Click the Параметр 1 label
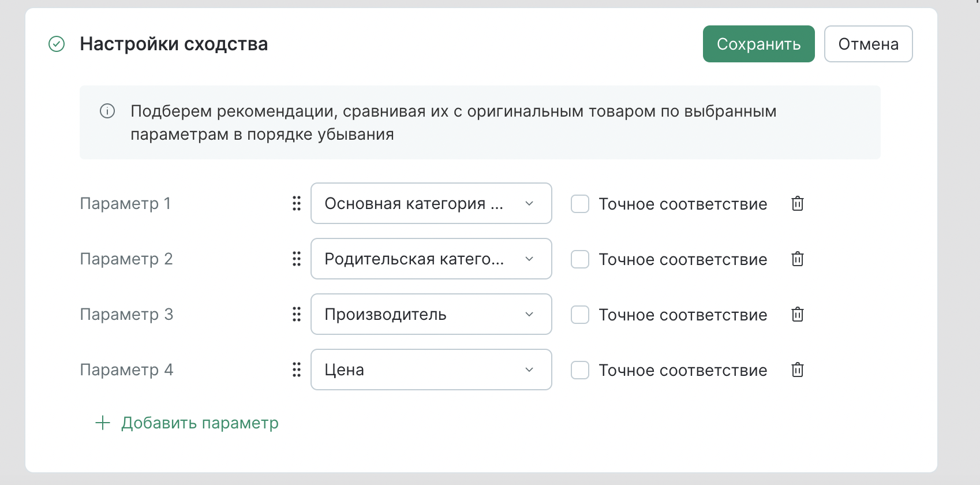 click(125, 203)
